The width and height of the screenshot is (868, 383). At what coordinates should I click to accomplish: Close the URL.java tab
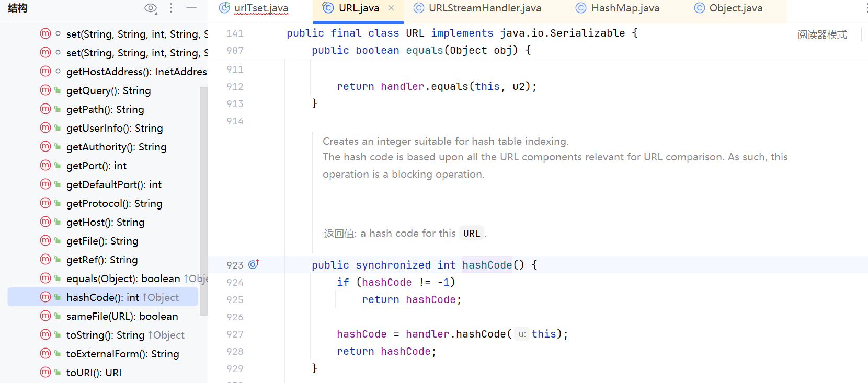(x=391, y=8)
